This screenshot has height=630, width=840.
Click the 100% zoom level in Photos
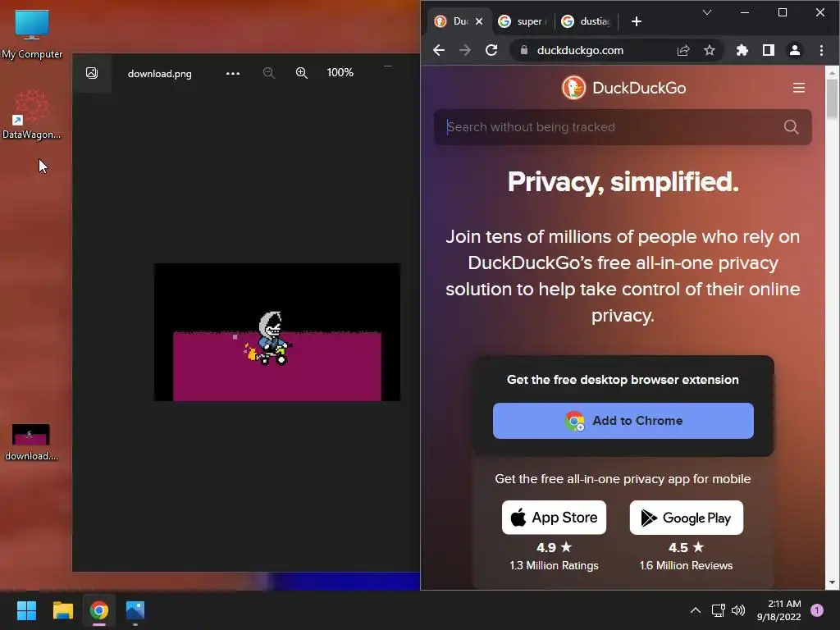[340, 72]
